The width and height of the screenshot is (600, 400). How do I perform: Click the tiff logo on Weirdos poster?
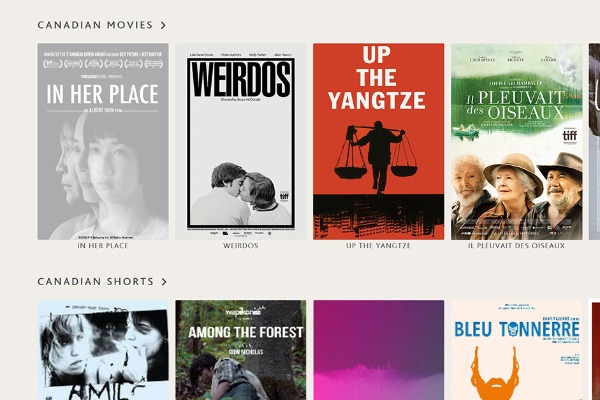[x=284, y=196]
